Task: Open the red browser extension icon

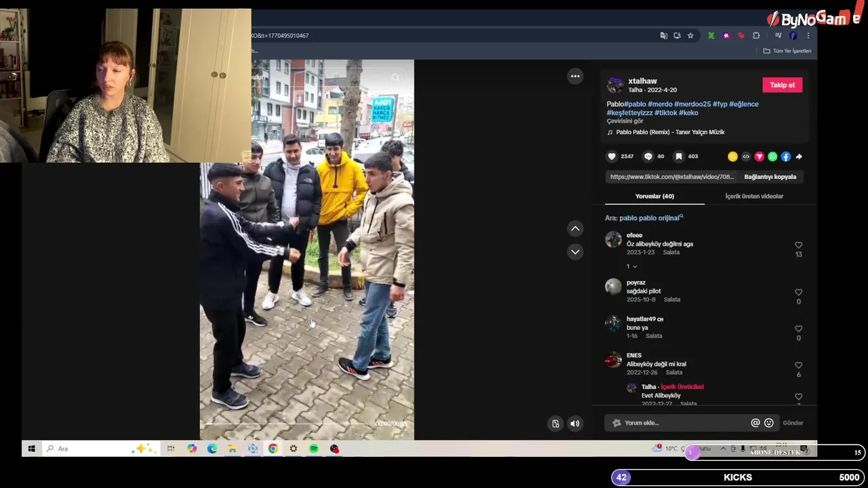Action: (x=741, y=36)
